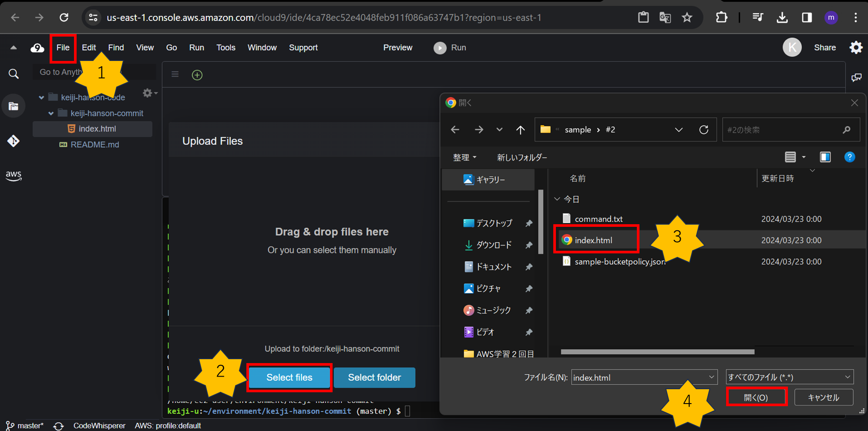Click the Cloud9 cloud logo icon
Image resolution: width=868 pixels, height=431 pixels.
tap(37, 48)
